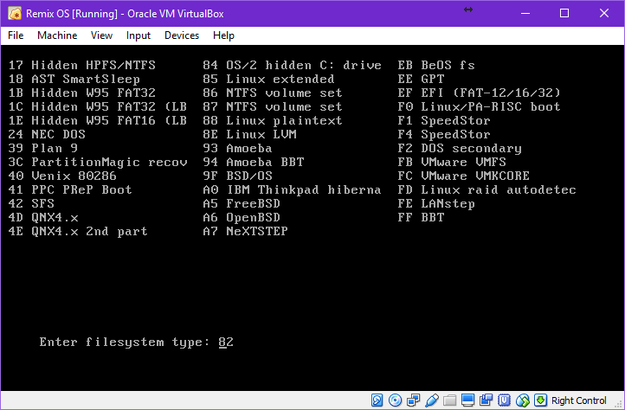Click the optical disc status icon
The height and width of the screenshot is (410, 625).
[x=395, y=400]
